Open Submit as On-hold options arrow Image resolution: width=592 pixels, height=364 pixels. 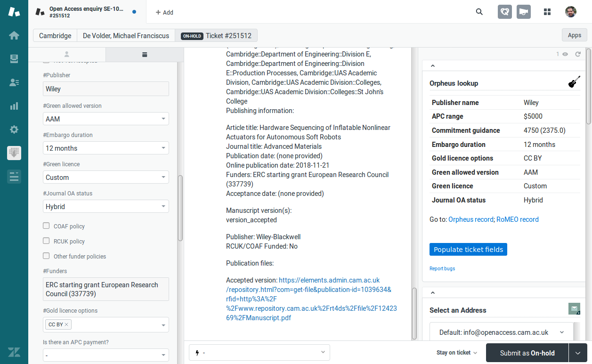pyautogui.click(x=578, y=353)
